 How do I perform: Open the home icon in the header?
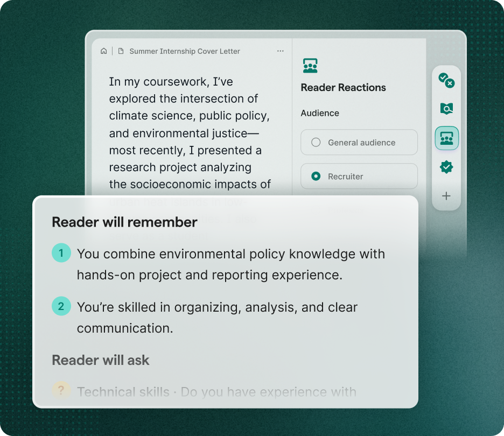103,51
